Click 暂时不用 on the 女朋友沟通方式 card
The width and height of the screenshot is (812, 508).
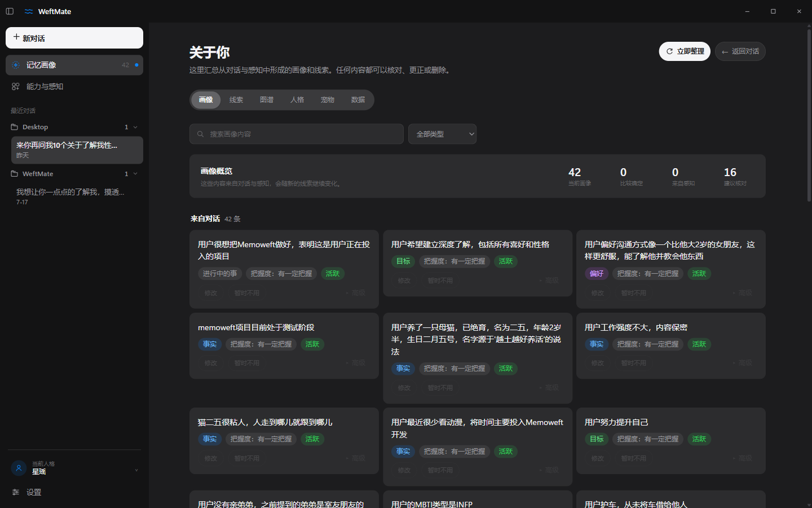click(x=634, y=293)
